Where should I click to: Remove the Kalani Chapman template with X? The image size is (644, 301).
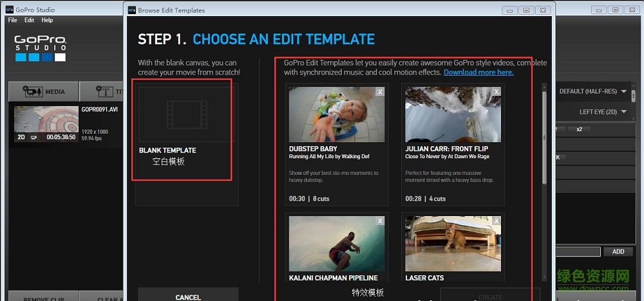[x=380, y=221]
